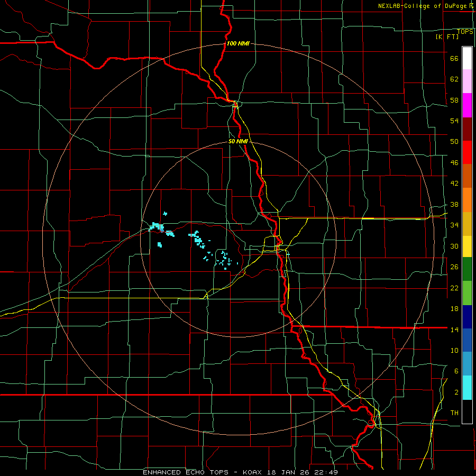This screenshot has width=476, height=476.
Task: Click the dark green 30 kft swatch
Action: pyautogui.click(x=467, y=269)
